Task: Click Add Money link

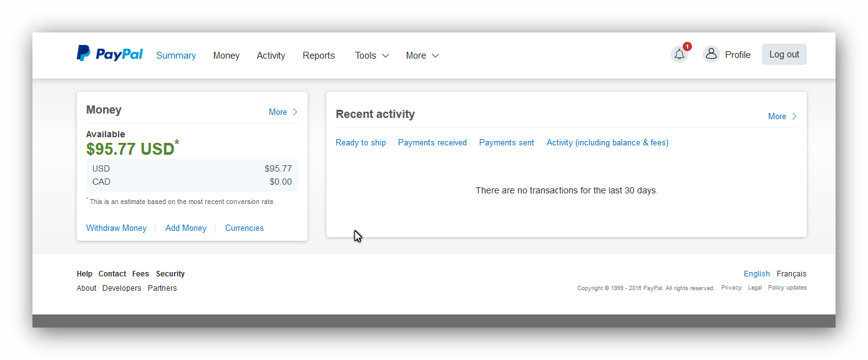Action: [x=186, y=228]
